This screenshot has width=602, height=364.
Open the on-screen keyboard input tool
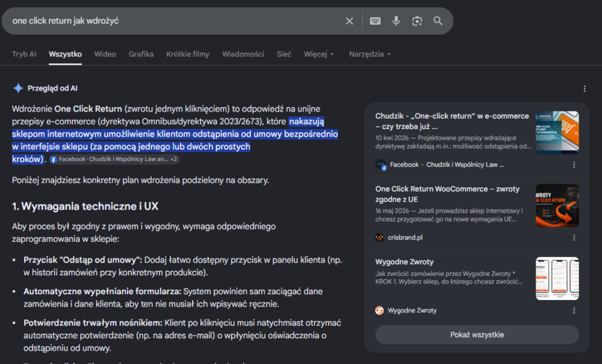click(375, 21)
